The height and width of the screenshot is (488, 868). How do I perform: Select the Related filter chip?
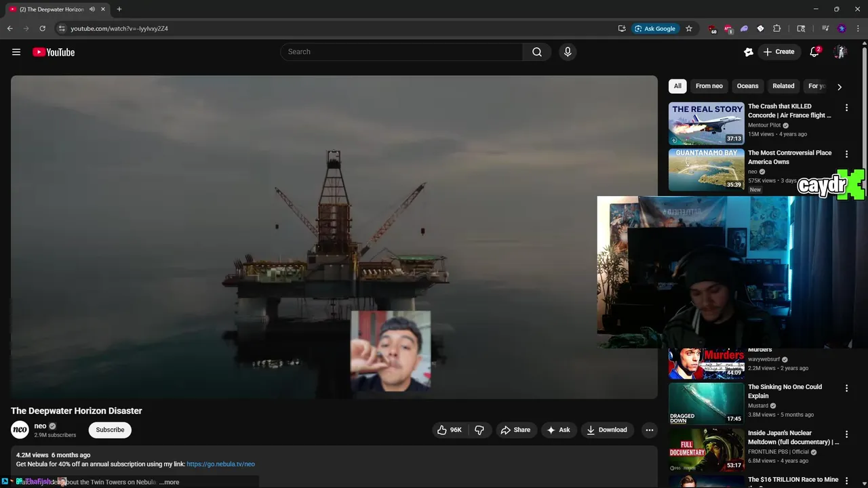click(783, 86)
